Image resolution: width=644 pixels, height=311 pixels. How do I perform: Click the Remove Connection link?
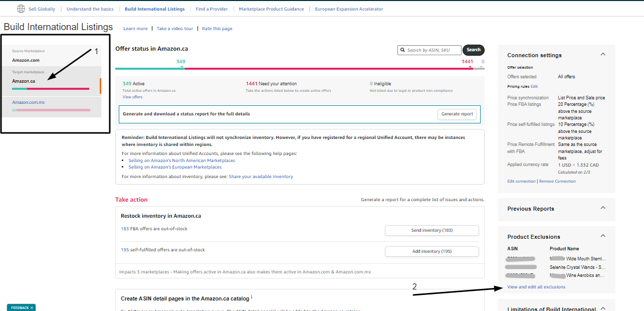coord(557,181)
